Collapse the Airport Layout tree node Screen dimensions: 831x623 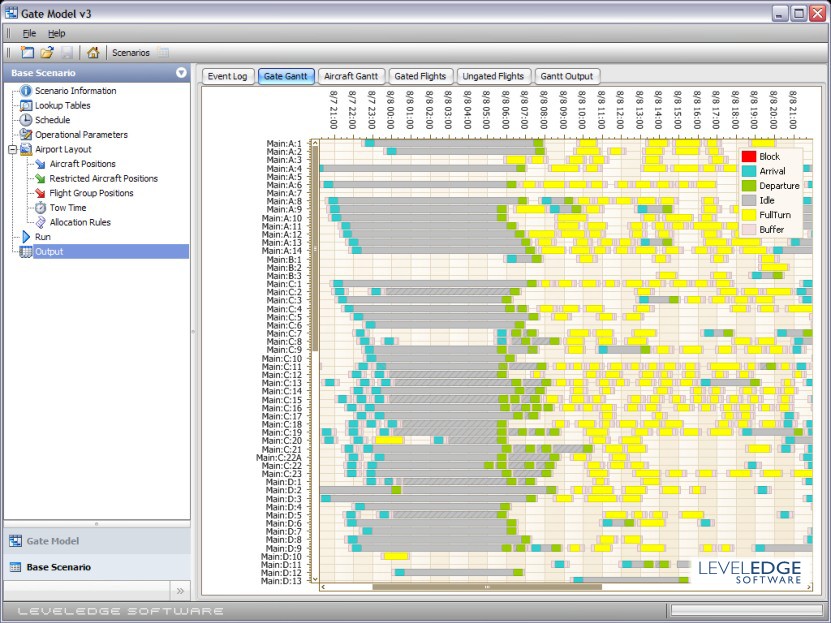[12, 149]
